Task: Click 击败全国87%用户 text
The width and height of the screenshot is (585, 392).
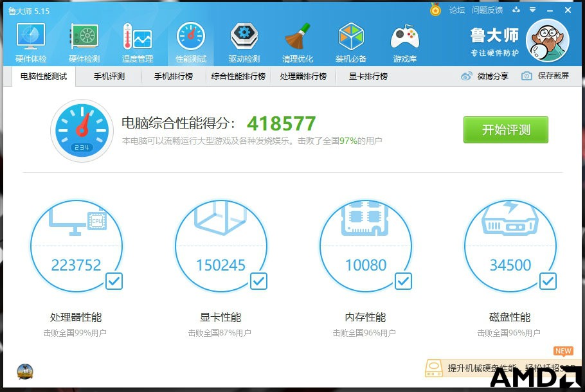Action: click(x=219, y=333)
